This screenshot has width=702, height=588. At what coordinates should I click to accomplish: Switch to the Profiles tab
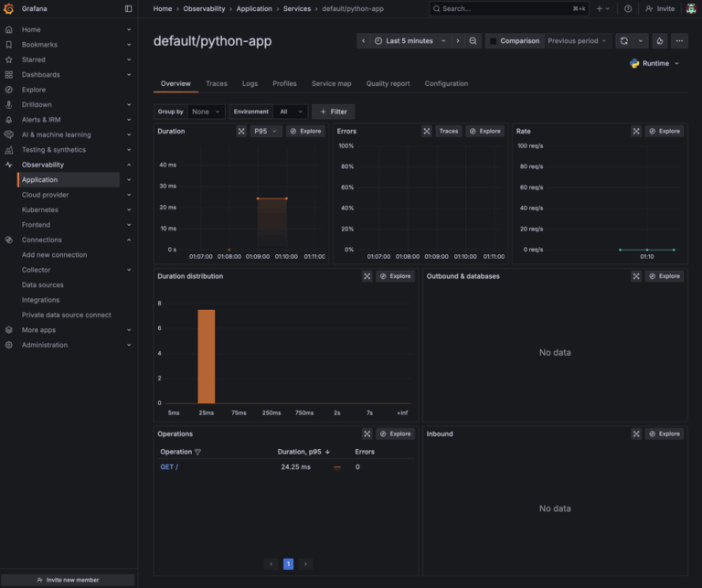point(284,84)
